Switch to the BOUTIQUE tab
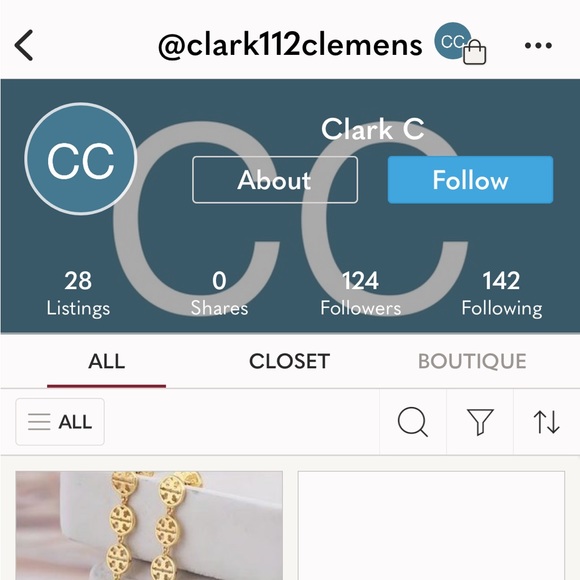This screenshot has height=580, width=580. pyautogui.click(x=472, y=361)
